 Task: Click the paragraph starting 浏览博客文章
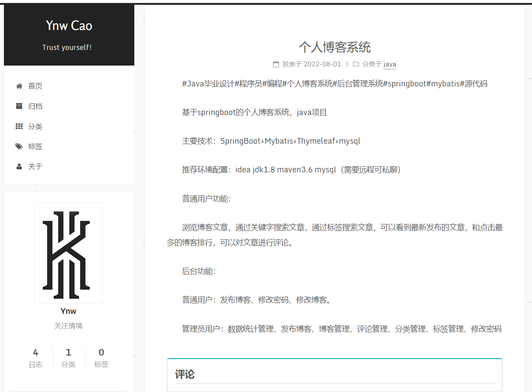point(335,235)
